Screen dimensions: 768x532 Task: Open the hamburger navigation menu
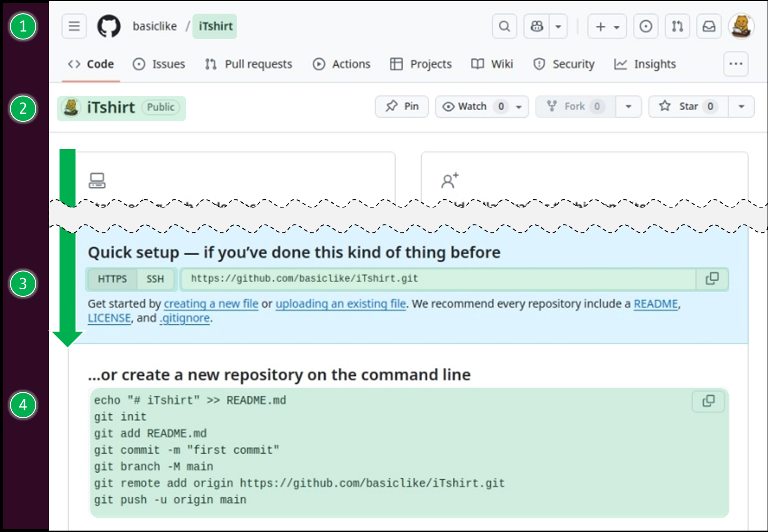[x=74, y=26]
